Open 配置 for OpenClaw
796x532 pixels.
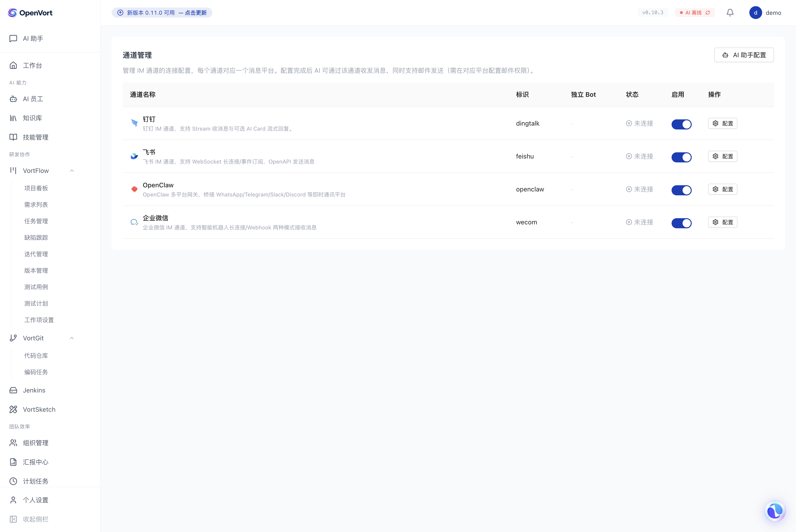[x=723, y=189]
